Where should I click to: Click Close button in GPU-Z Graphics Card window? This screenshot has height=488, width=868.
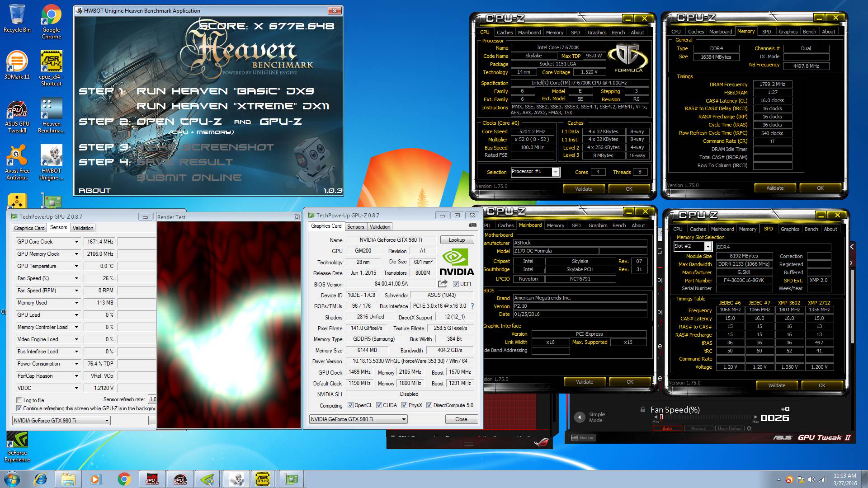click(x=461, y=419)
